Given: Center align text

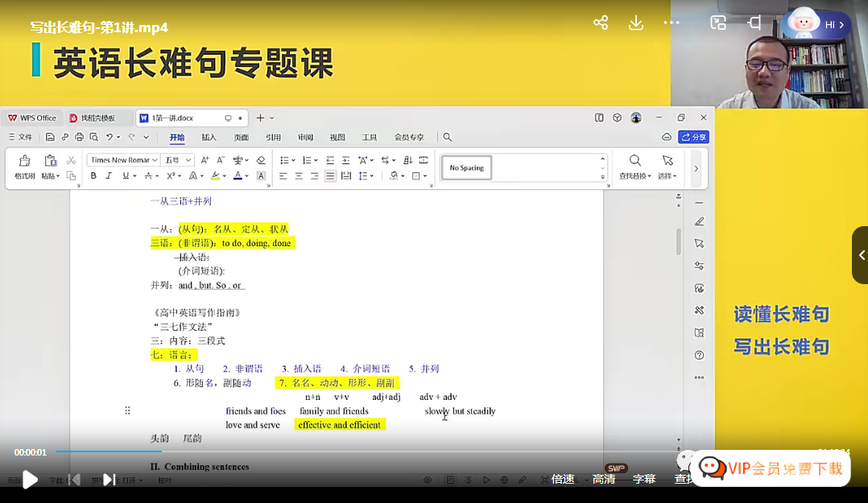Looking at the screenshot, I should [x=299, y=176].
